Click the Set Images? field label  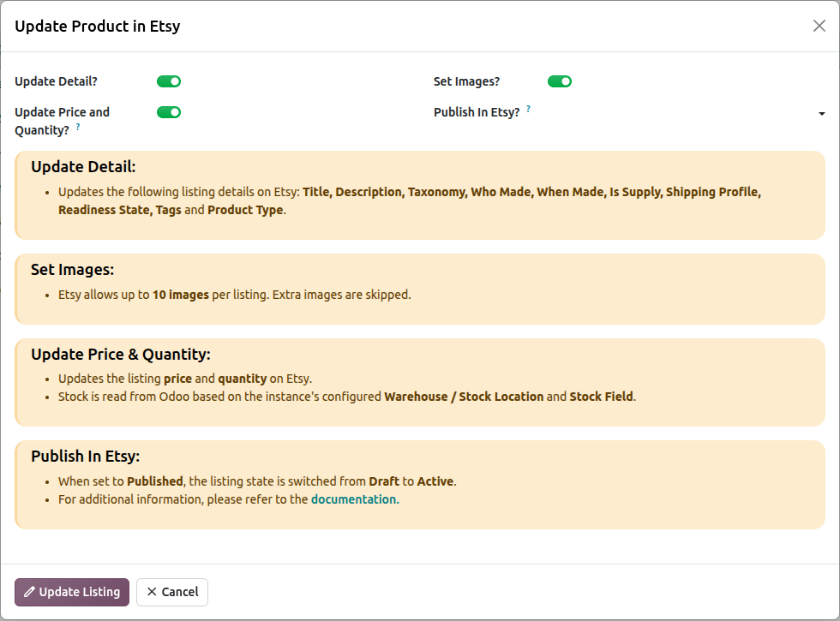click(466, 81)
